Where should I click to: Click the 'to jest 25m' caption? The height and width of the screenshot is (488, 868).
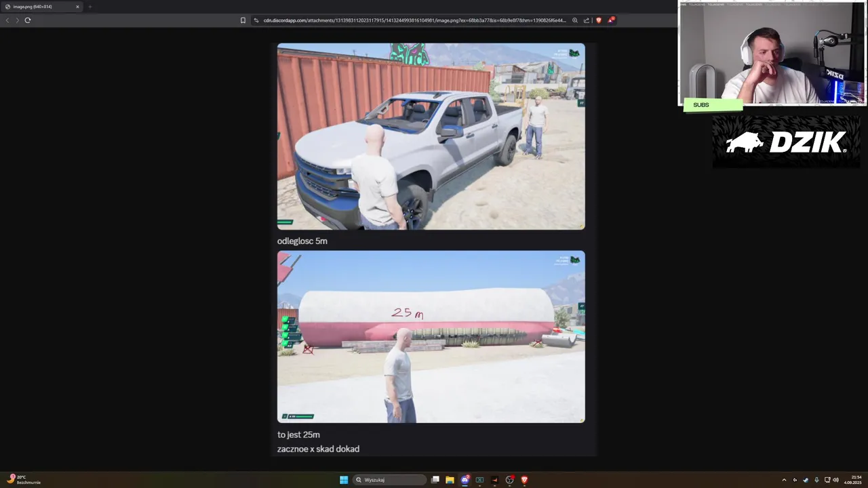(298, 434)
